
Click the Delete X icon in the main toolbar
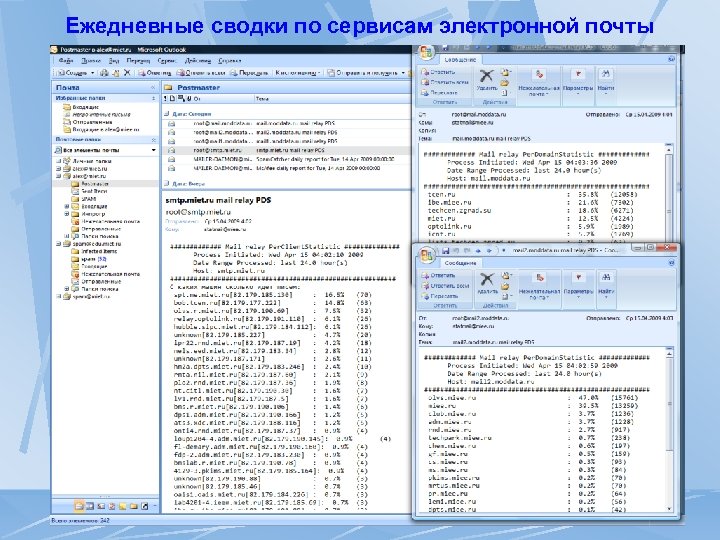127,73
